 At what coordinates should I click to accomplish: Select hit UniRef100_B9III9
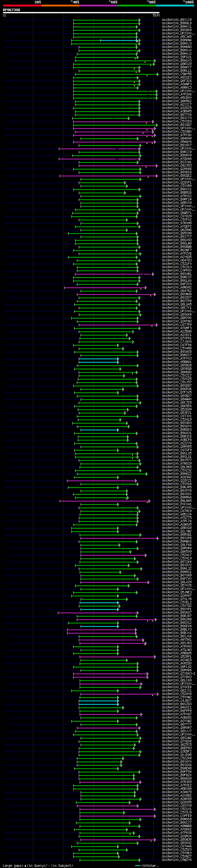176,20
